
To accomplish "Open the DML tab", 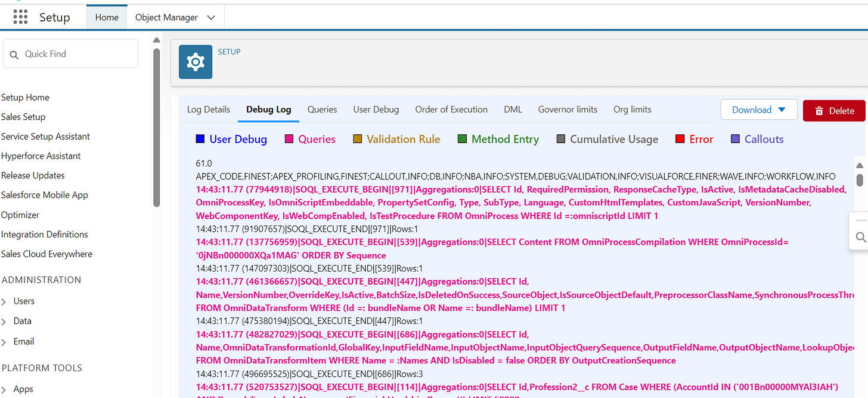I will 513,110.
